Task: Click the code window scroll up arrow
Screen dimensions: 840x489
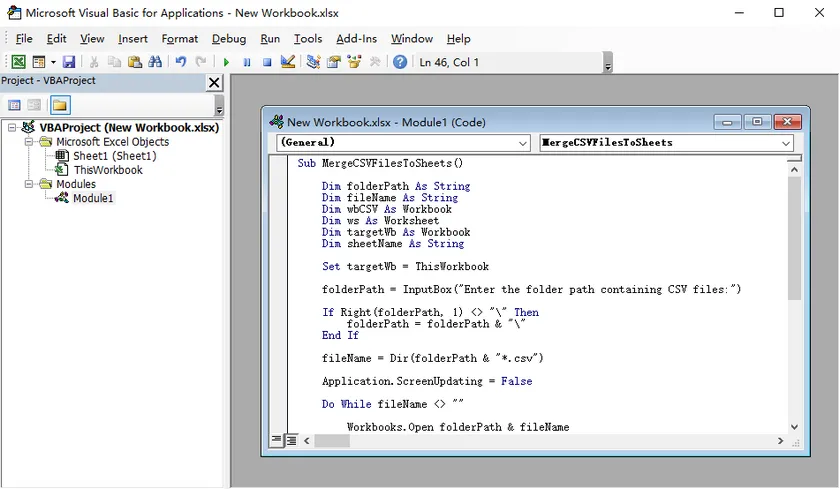Action: coord(794,169)
